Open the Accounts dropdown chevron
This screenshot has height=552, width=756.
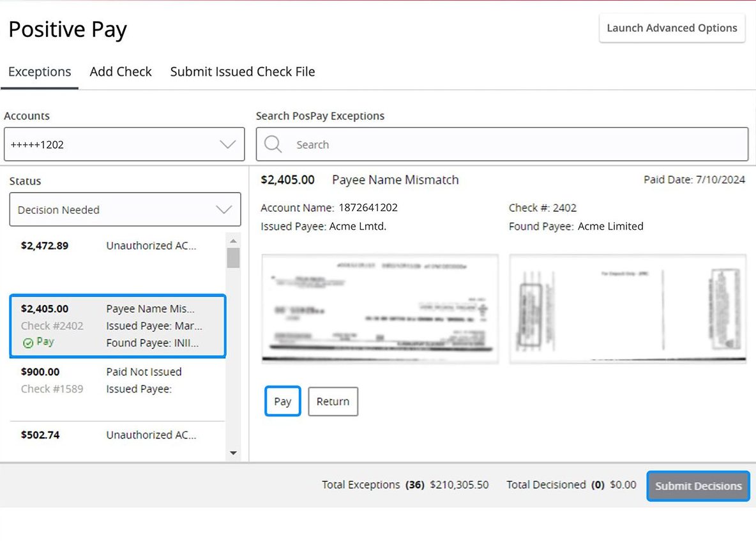click(227, 144)
